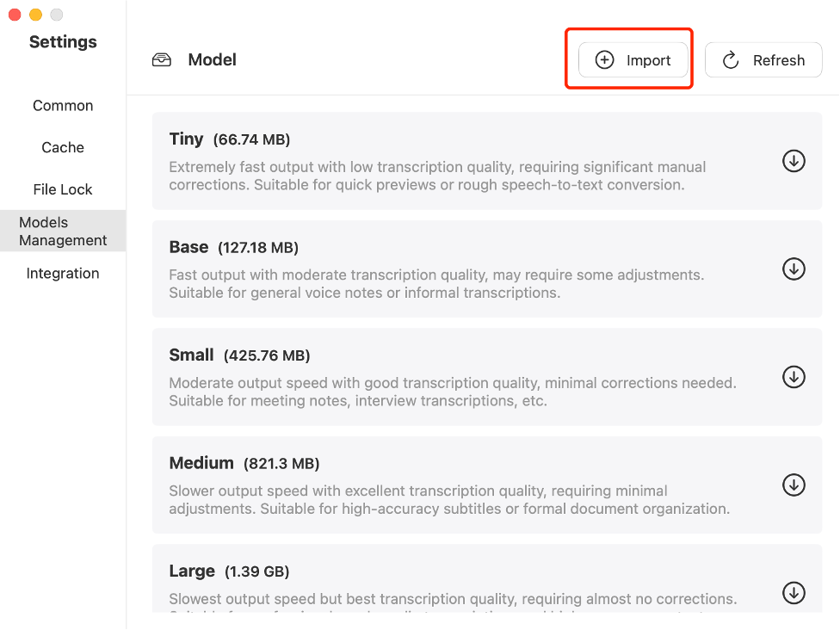The image size is (840, 630).
Task: Download the Tiny model
Action: click(x=793, y=161)
